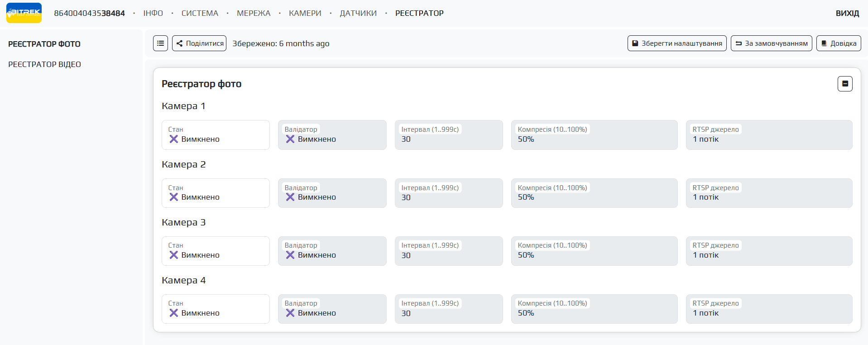This screenshot has height=345, width=868.
Task: Open Камера 3 RTSP джерело dropdown
Action: [768, 251]
